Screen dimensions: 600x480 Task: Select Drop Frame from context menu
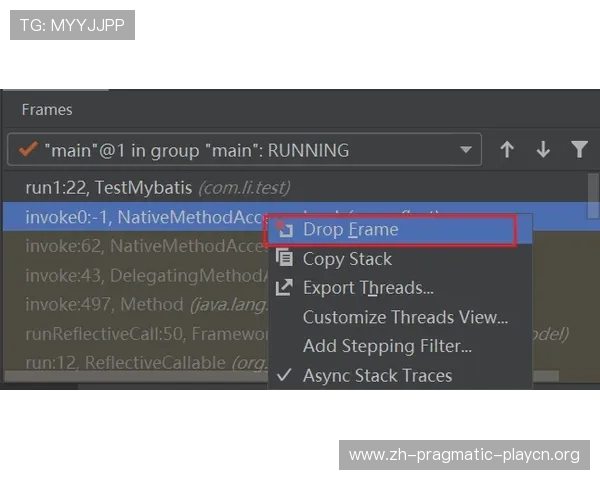400,230
